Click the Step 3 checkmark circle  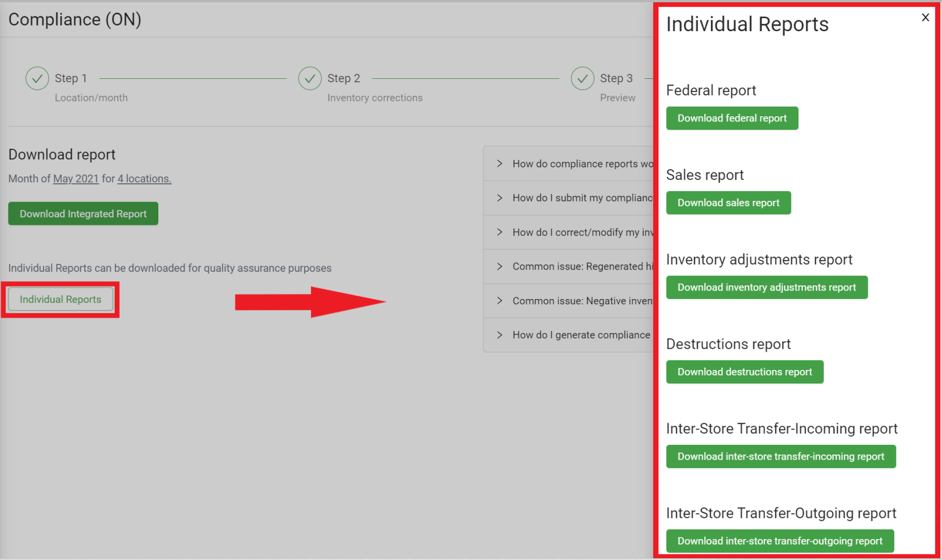pyautogui.click(x=582, y=79)
